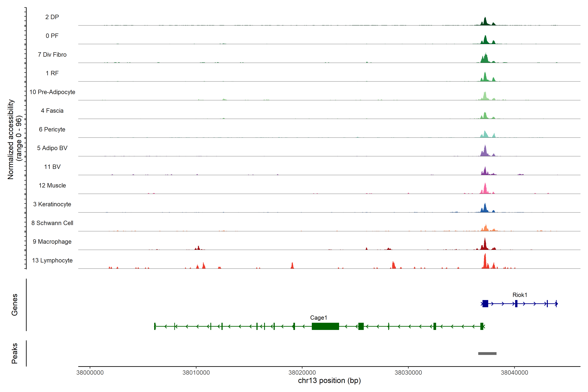Screen dimensions: 588x392
Task: Click the Cage1 gene label
Action: 318,318
